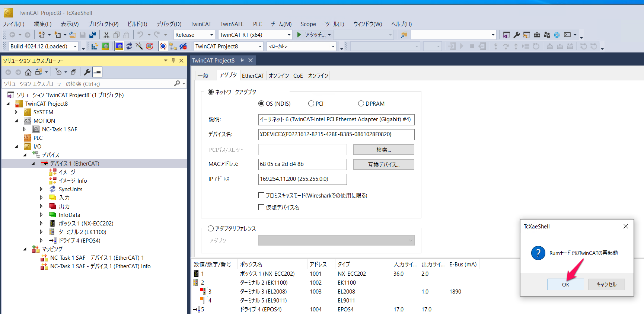
Task: Click the 互換デバイス... button
Action: point(383,164)
